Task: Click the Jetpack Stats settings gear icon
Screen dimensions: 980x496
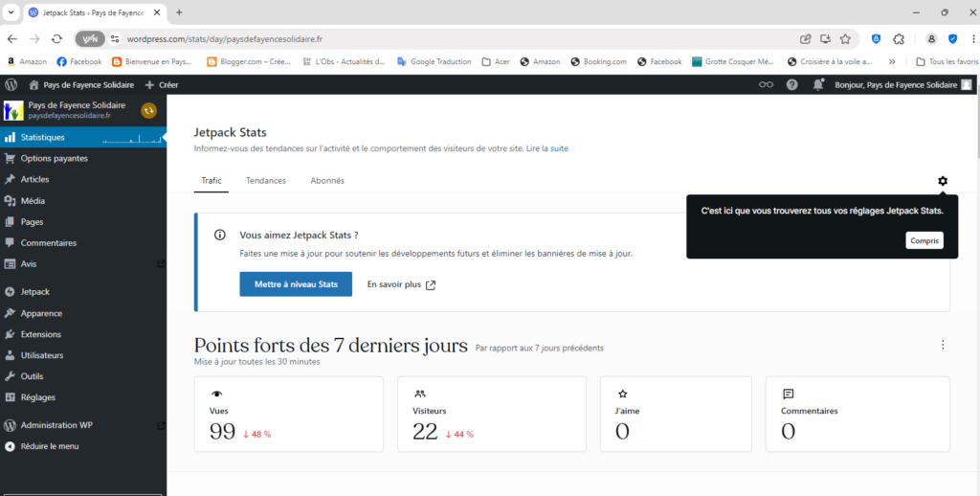Action: click(942, 181)
